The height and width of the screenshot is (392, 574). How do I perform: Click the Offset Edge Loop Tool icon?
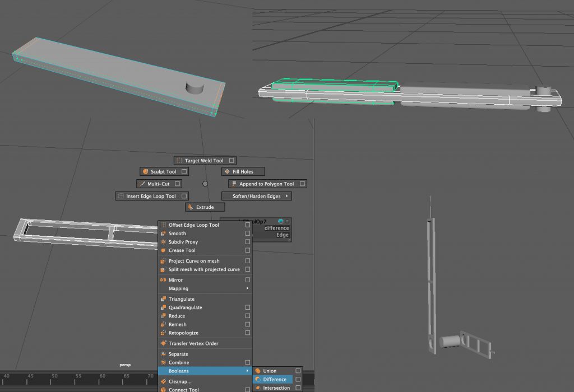[163, 225]
